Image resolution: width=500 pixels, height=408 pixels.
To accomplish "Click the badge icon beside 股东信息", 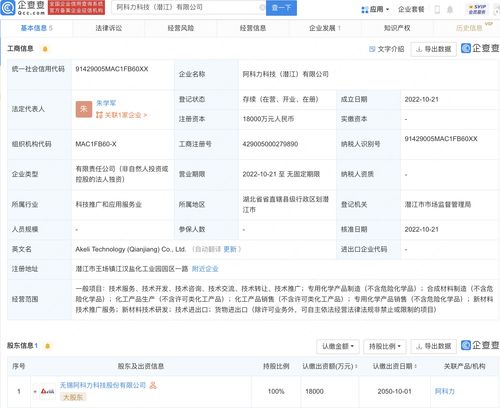I will pyautogui.click(x=47, y=346).
